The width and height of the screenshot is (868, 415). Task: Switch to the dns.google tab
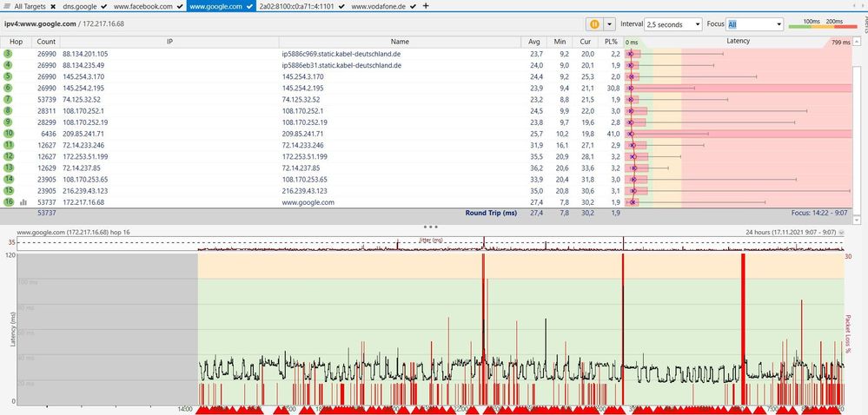80,6
